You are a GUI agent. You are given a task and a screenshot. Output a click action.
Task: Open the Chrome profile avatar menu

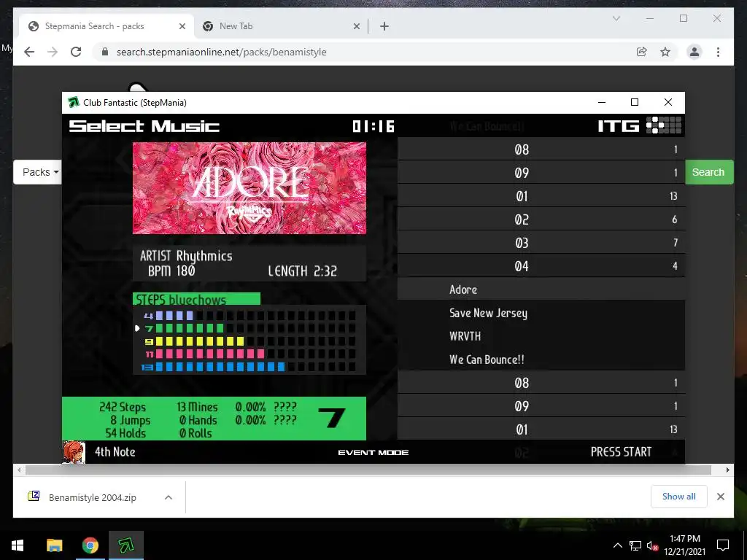point(694,52)
